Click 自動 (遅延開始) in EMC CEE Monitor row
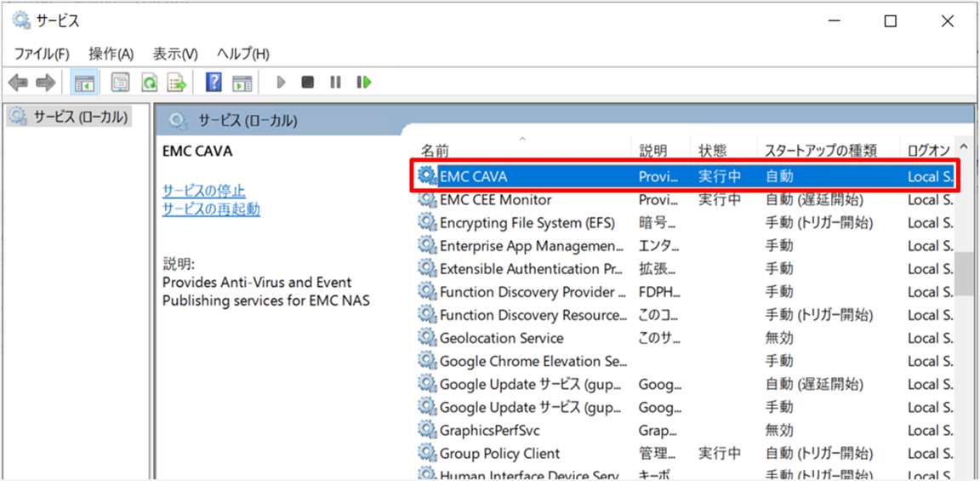The image size is (980, 481). tap(815, 200)
